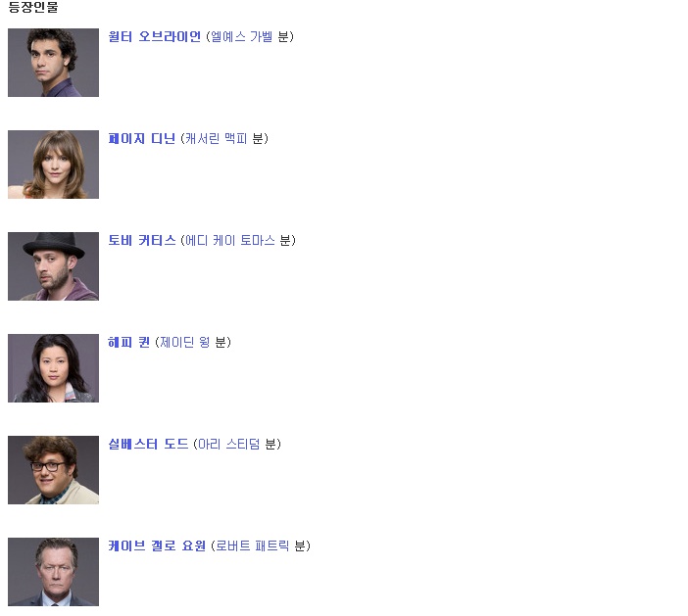Open the 해피 퀸 character link
This screenshot has height=616, width=688.
pos(129,342)
